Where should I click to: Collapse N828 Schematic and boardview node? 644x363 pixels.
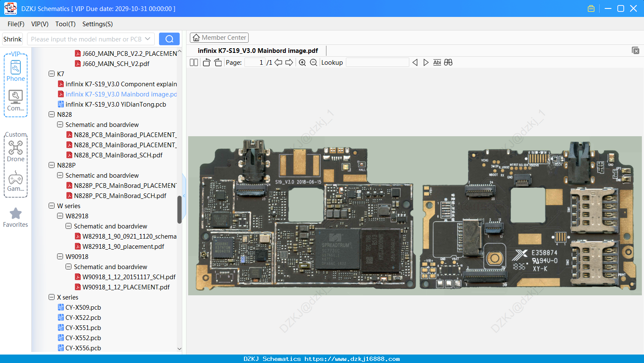pyautogui.click(x=60, y=124)
